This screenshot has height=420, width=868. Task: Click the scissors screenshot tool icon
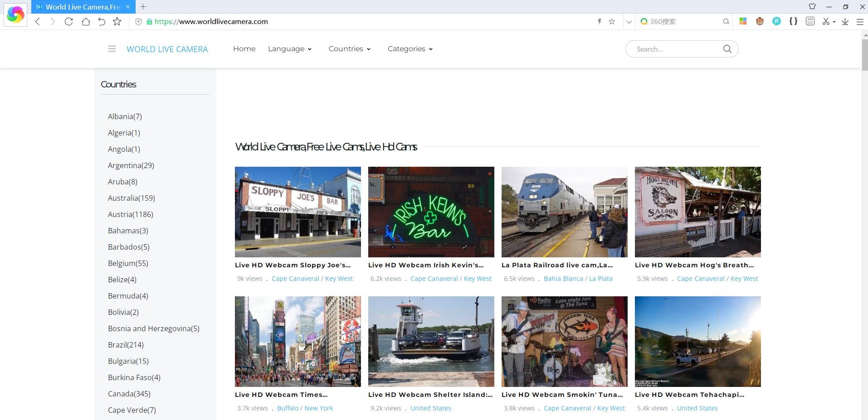(826, 21)
